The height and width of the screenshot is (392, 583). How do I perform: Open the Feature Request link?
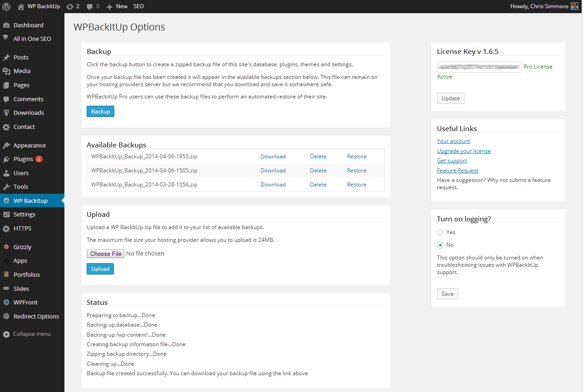click(457, 171)
